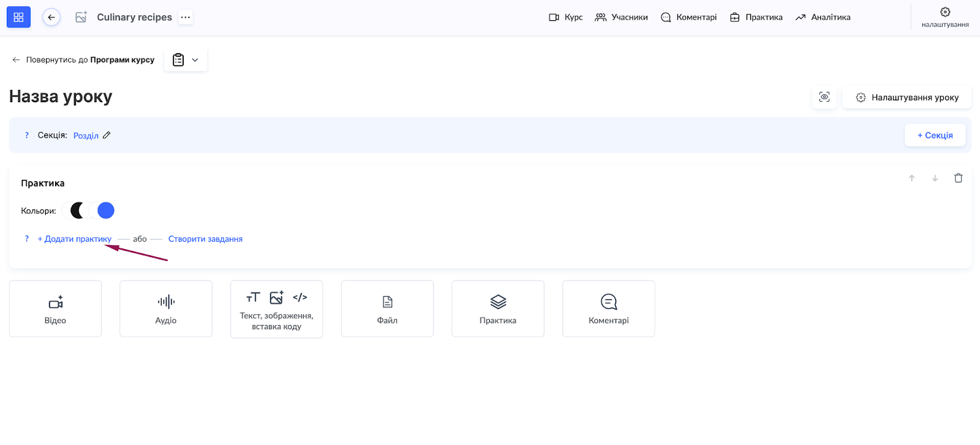The image size is (980, 445).
Task: Toggle lesson preview eye icon
Action: click(x=824, y=97)
